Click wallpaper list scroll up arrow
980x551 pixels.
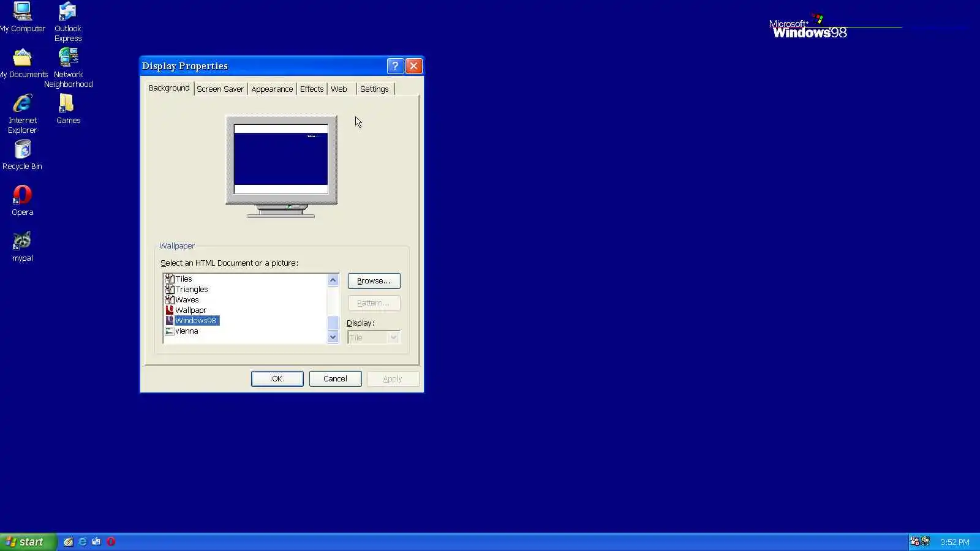click(333, 280)
